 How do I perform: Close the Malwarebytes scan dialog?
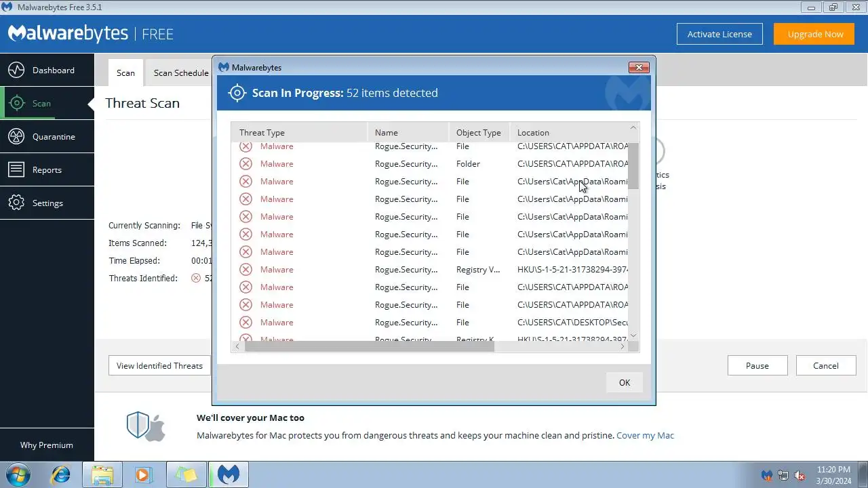(639, 67)
